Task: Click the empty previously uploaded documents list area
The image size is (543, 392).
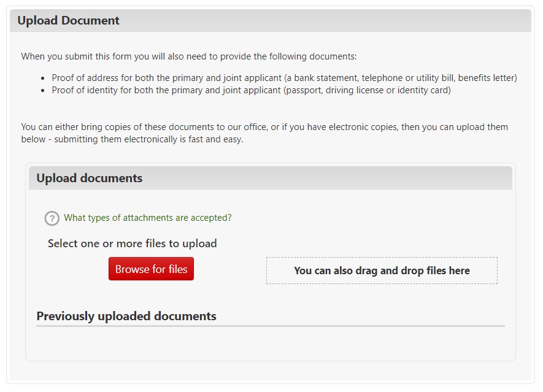Action: click(x=270, y=342)
